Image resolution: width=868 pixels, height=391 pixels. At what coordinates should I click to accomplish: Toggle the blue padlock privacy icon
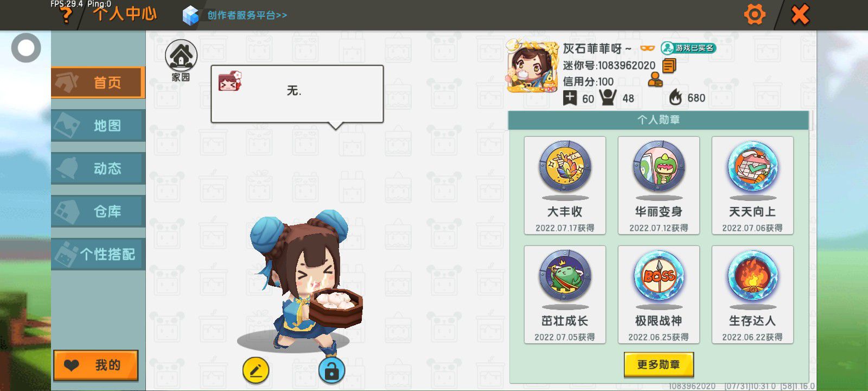point(331,370)
